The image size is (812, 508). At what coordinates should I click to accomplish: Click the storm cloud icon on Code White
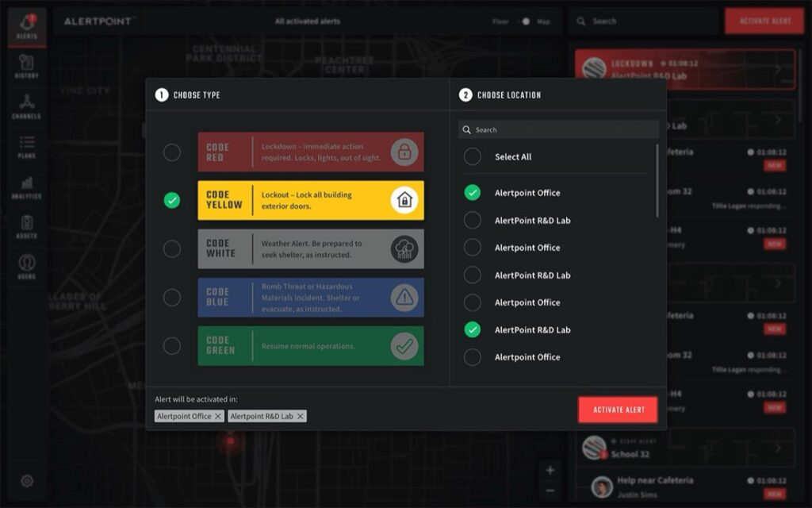click(x=404, y=248)
